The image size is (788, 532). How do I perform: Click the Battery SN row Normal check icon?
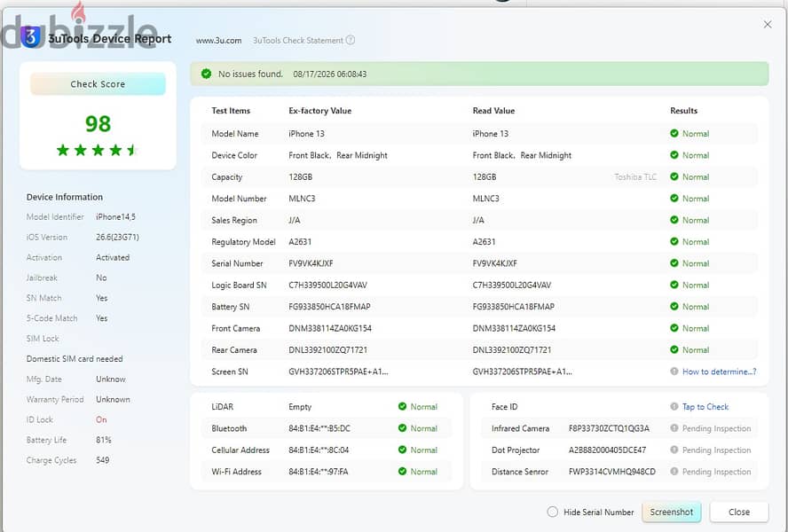coord(674,306)
